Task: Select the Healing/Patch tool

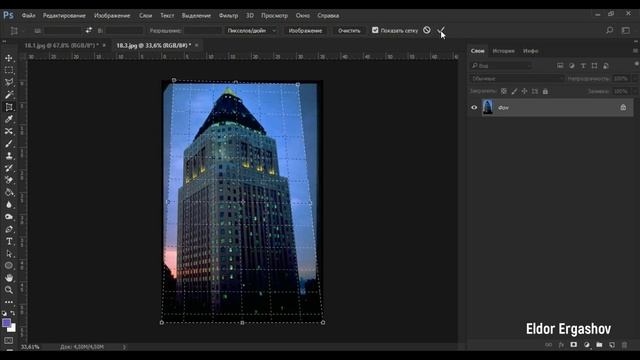Action: (9, 131)
